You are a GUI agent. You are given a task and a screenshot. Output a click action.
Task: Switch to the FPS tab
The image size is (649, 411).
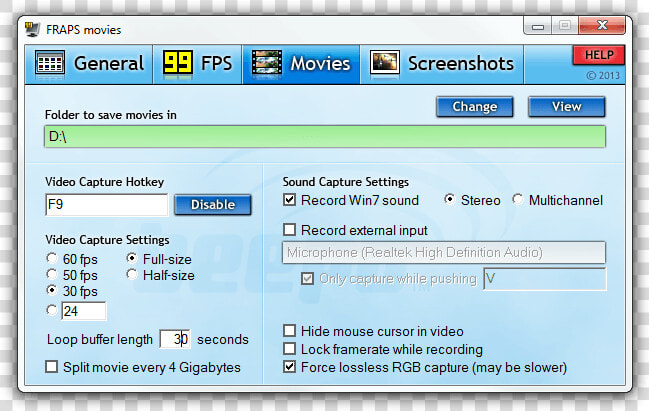pyautogui.click(x=197, y=64)
